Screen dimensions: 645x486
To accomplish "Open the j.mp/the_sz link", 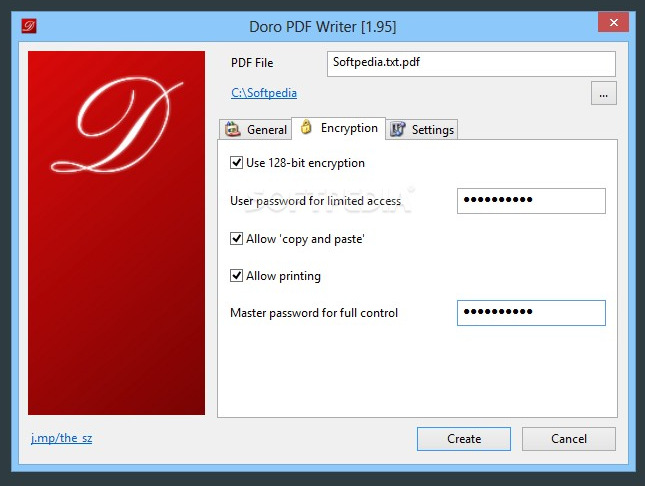I will point(61,438).
